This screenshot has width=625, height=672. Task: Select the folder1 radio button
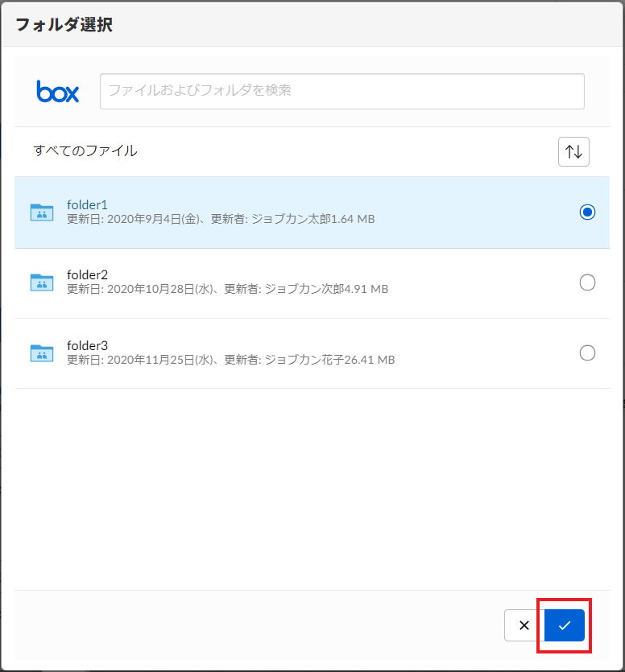point(587,212)
